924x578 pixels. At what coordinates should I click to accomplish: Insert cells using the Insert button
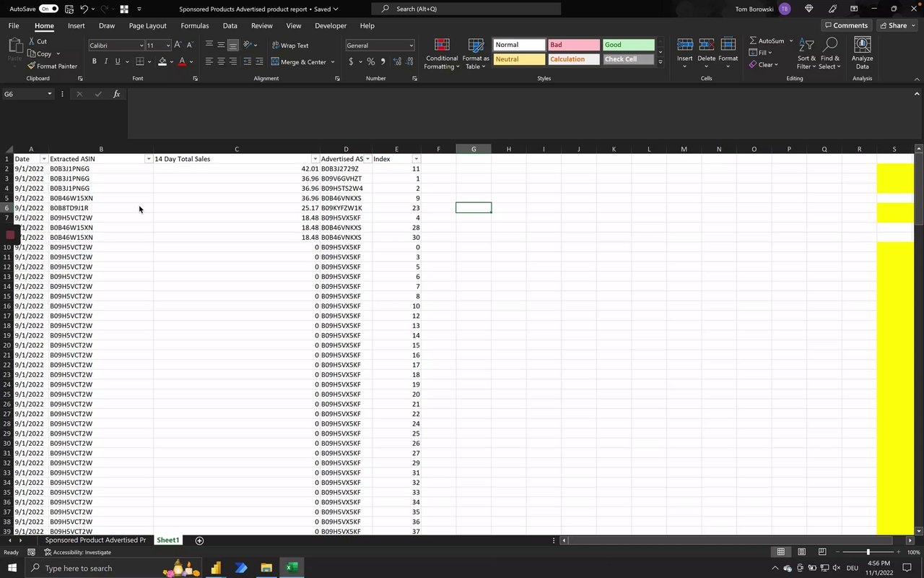pyautogui.click(x=685, y=53)
